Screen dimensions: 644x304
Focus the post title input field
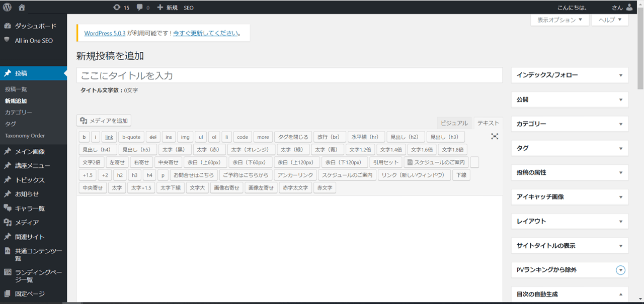[289, 75]
